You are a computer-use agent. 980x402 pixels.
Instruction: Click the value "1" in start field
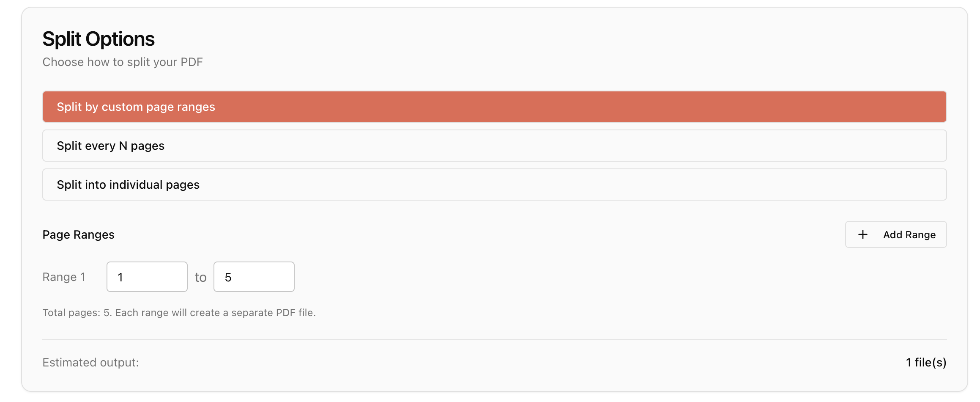[120, 277]
